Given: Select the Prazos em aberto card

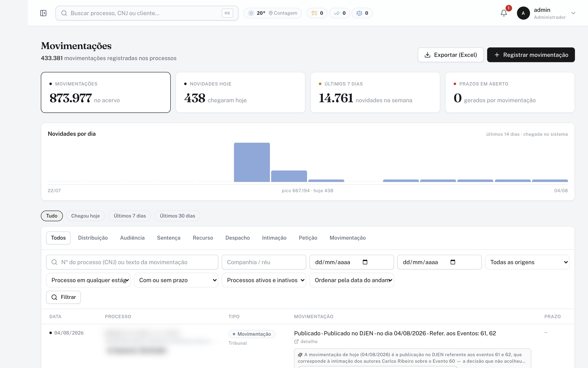Looking at the screenshot, I should click(x=510, y=92).
